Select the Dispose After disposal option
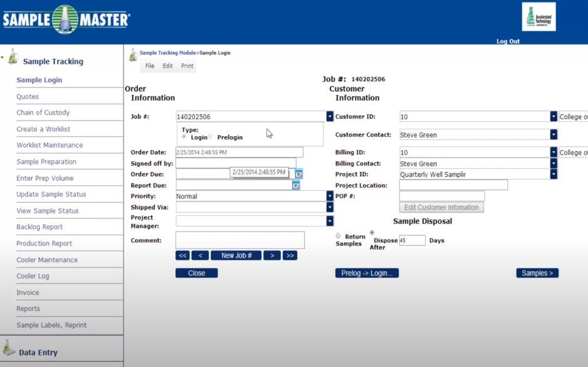Screen dimensions: 588x367 [371, 233]
